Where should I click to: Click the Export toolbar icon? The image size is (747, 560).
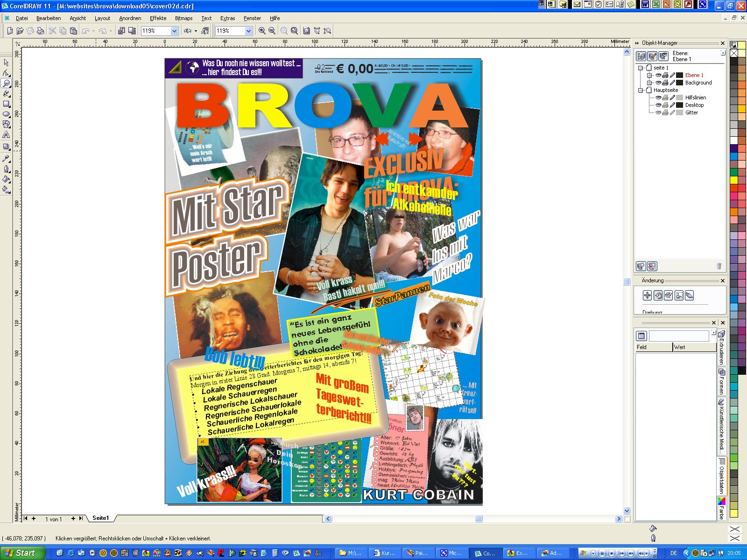point(132,31)
